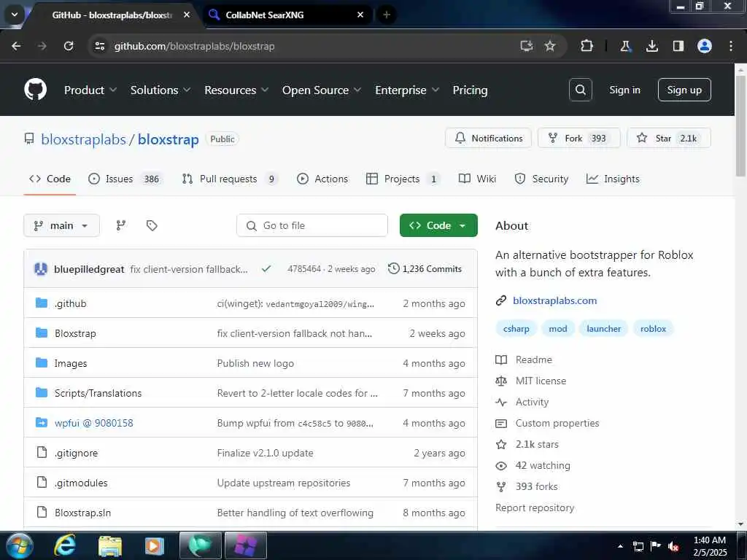Click the Sign up button
The image size is (747, 560).
[x=684, y=90]
